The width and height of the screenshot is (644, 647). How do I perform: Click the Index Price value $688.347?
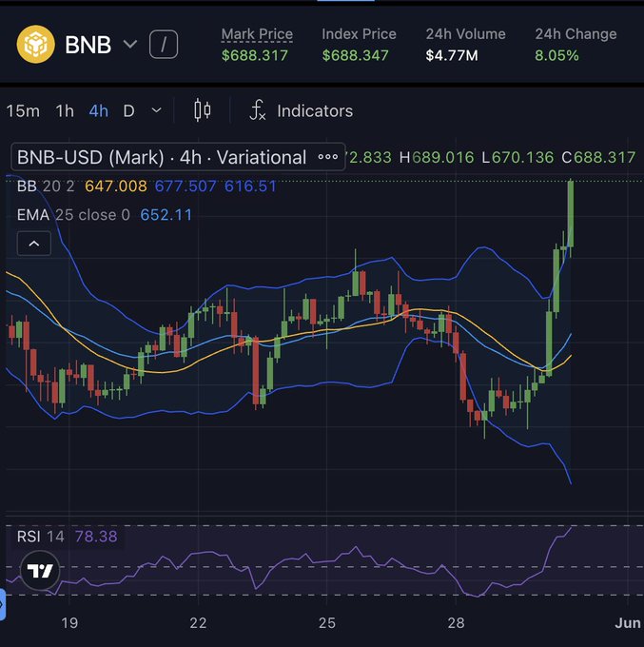(355, 55)
